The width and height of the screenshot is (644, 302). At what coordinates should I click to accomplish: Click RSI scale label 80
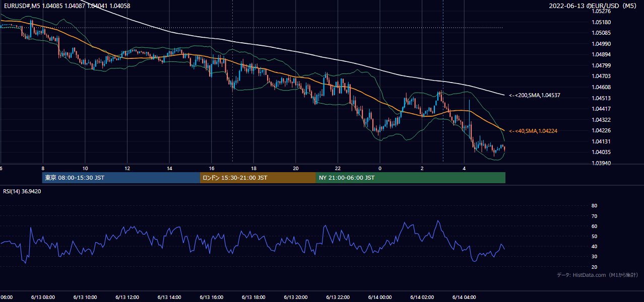pyautogui.click(x=594, y=206)
